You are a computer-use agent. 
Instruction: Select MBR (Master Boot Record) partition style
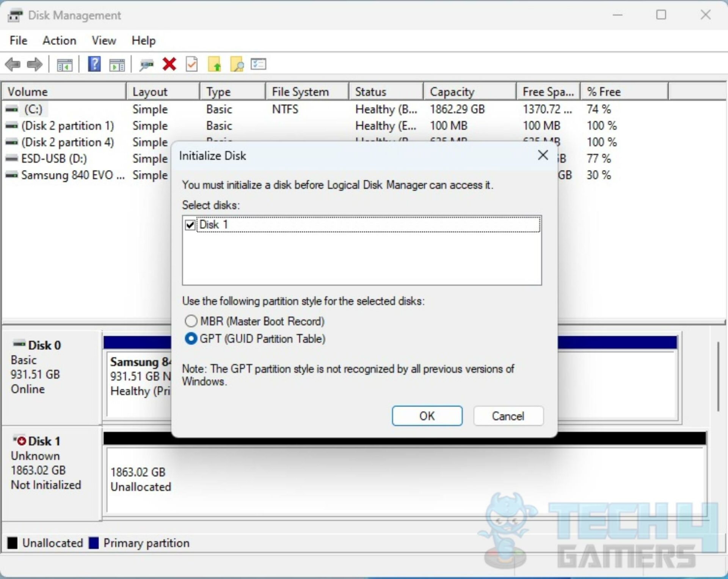click(x=191, y=321)
